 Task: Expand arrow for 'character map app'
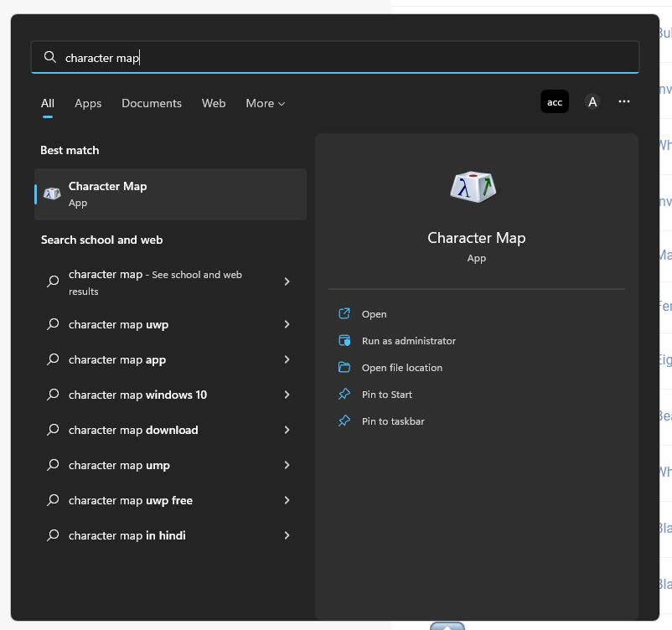[287, 359]
